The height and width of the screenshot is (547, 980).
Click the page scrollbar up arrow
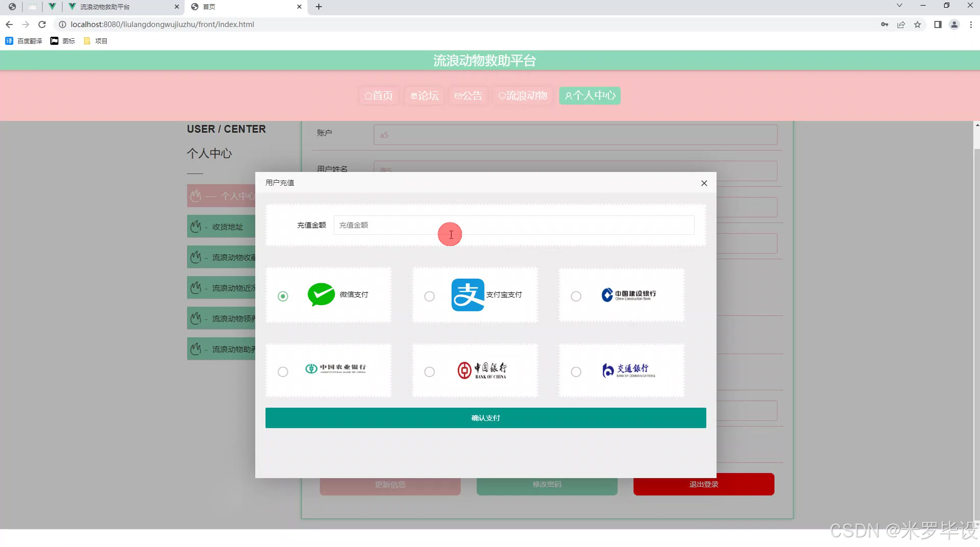click(977, 125)
